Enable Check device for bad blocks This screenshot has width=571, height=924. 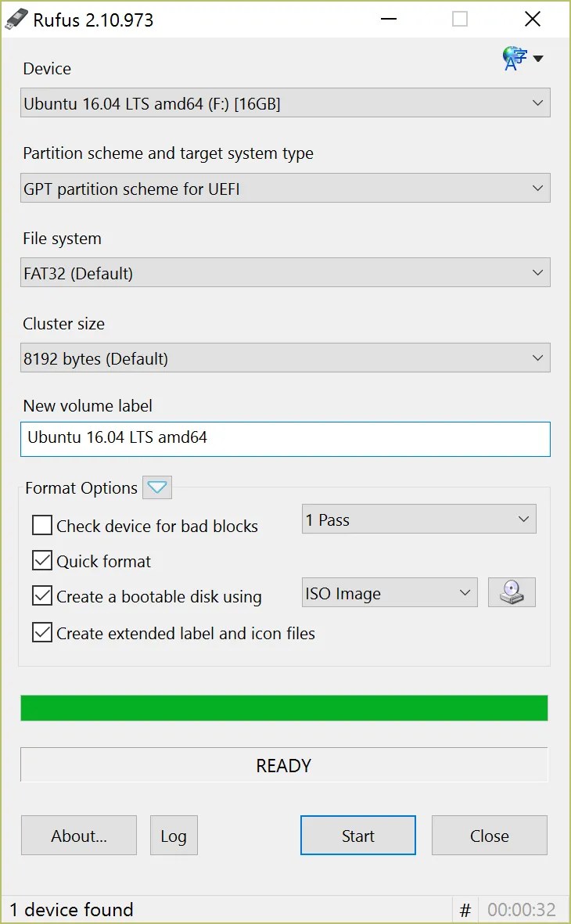41,525
